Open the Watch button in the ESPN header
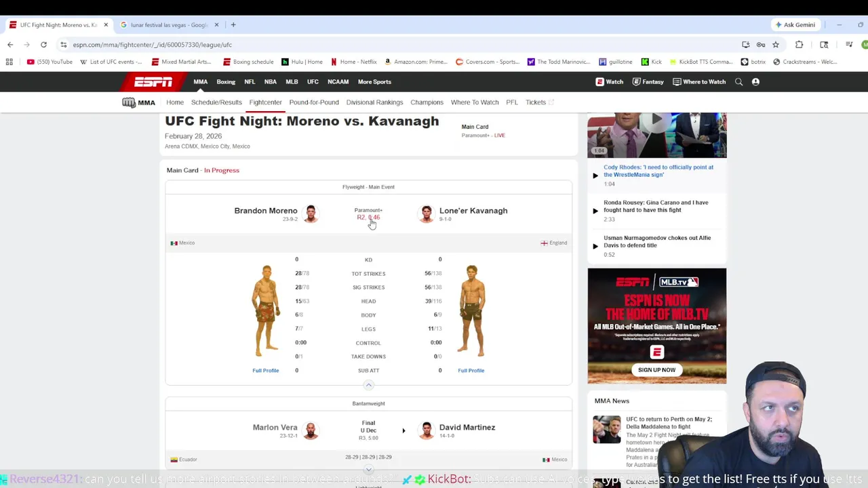Image resolution: width=868 pixels, height=488 pixels. tap(610, 82)
